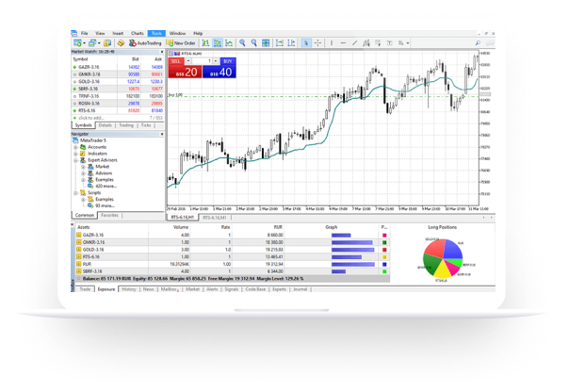Screen dimensions: 569x392
Task: Open the History tab in Toolbox
Action: 129,289
